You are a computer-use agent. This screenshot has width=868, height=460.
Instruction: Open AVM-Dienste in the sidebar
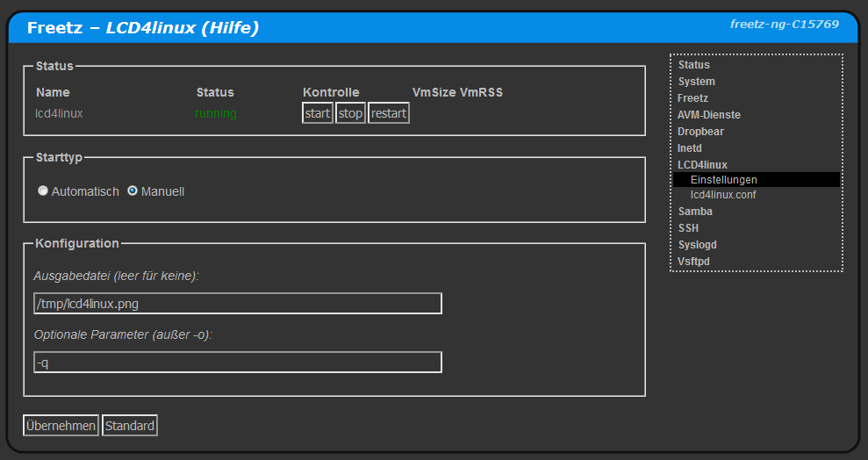708,115
